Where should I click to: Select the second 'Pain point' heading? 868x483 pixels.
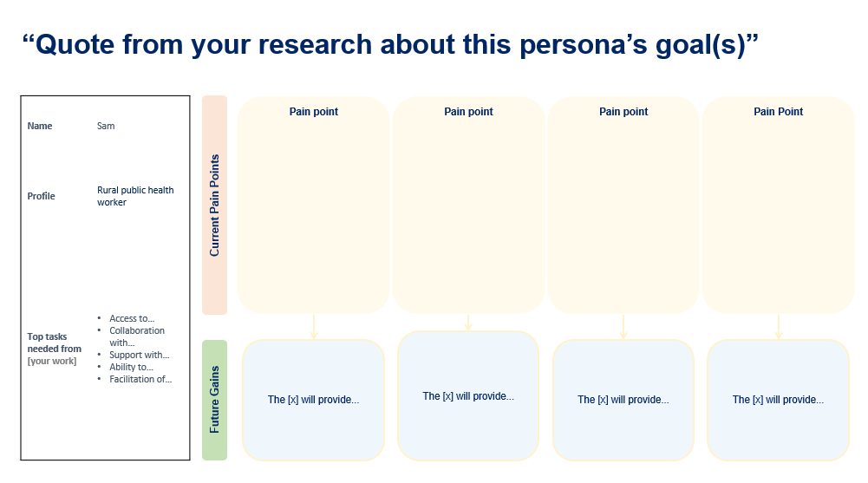coord(468,112)
